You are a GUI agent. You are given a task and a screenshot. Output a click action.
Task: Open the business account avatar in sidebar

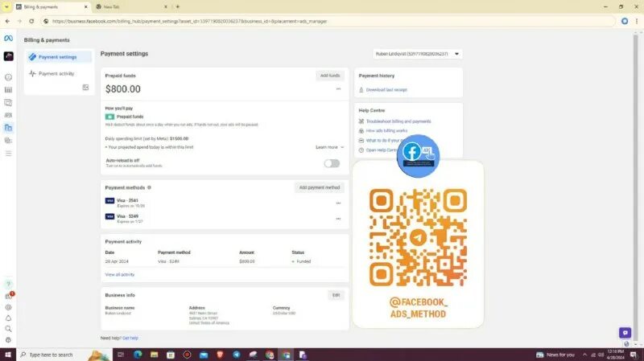pyautogui.click(x=8, y=56)
